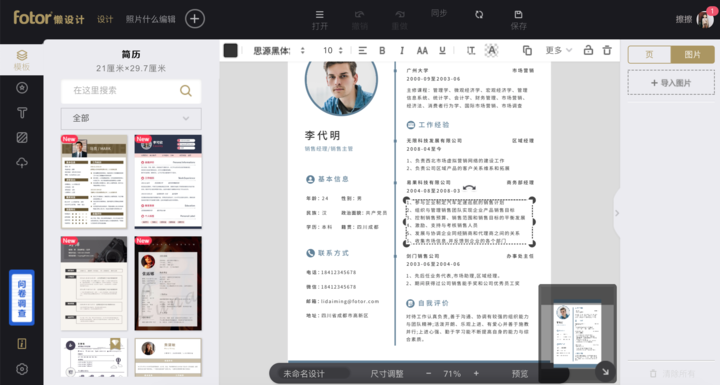Image resolution: width=720 pixels, height=385 pixels.
Task: Open the text alignment options
Action: pos(362,51)
